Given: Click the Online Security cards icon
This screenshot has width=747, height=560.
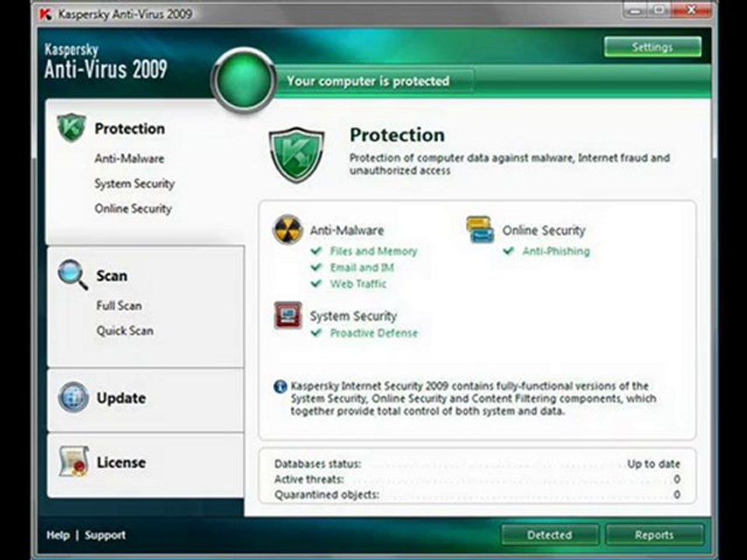Looking at the screenshot, I should 480,229.
